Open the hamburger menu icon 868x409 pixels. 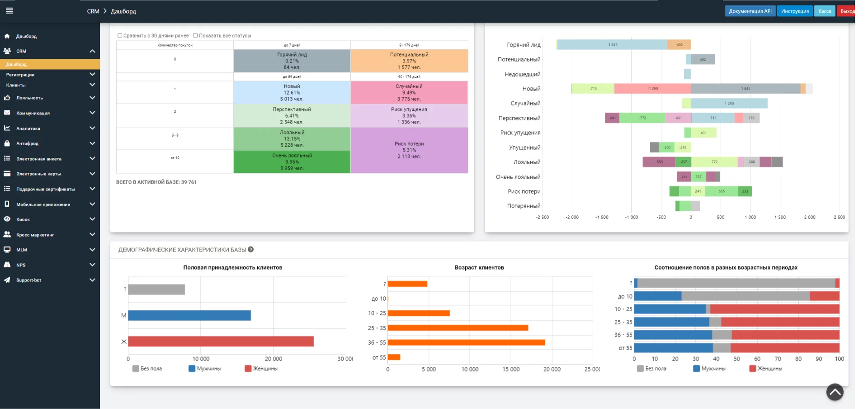[x=9, y=10]
